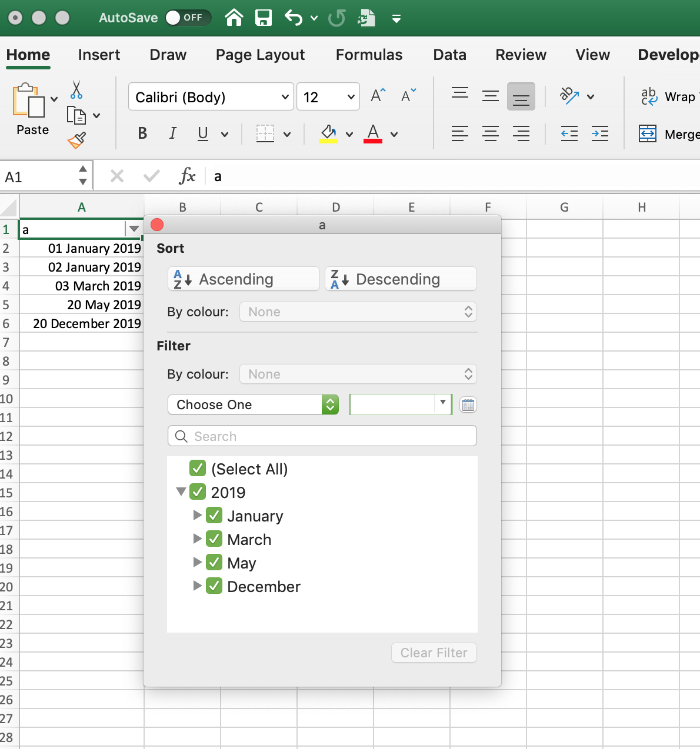The height and width of the screenshot is (749, 700).
Task: Toggle bold formatting
Action: [142, 133]
